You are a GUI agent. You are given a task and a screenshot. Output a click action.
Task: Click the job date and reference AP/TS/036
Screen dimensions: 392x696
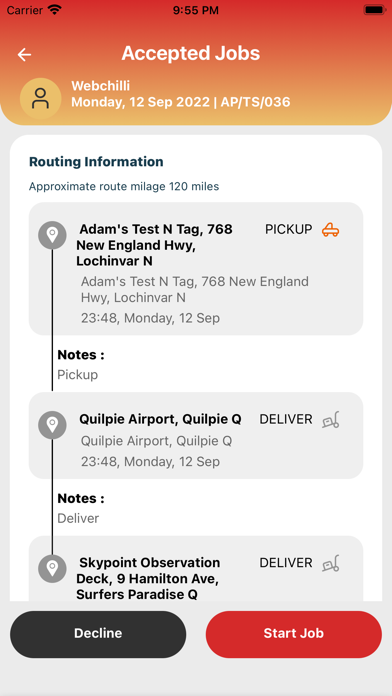(x=181, y=102)
